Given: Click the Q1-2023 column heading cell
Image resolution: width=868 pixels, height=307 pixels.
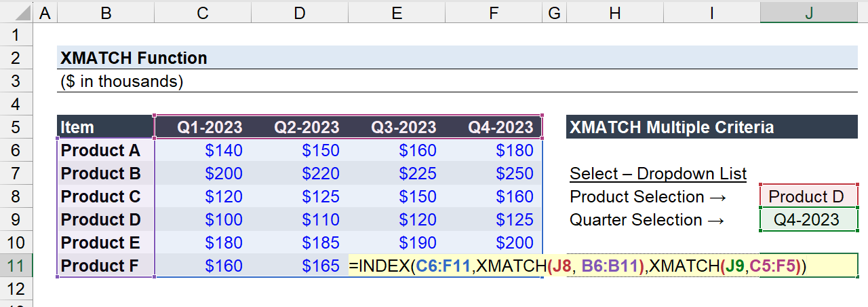Looking at the screenshot, I should 203,127.
